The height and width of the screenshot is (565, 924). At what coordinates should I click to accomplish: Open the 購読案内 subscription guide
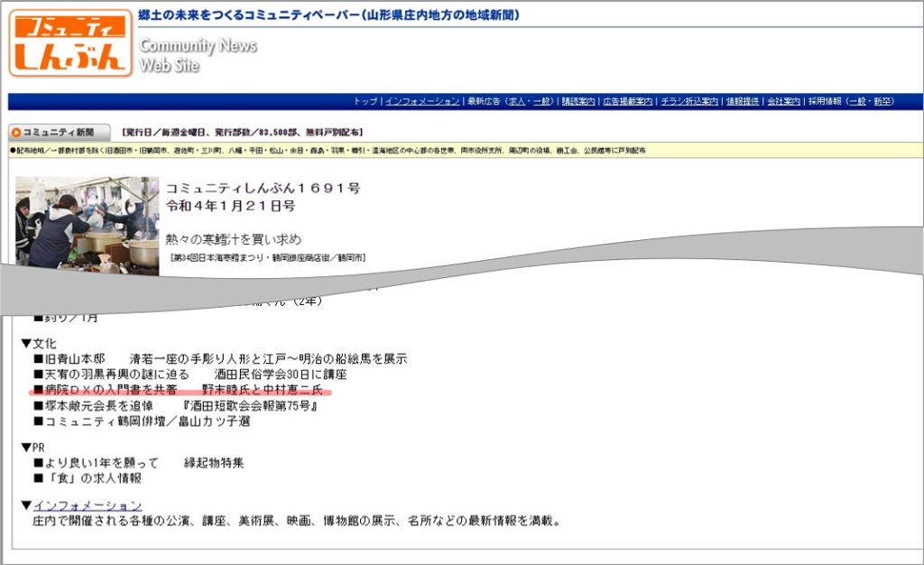pos(577,101)
